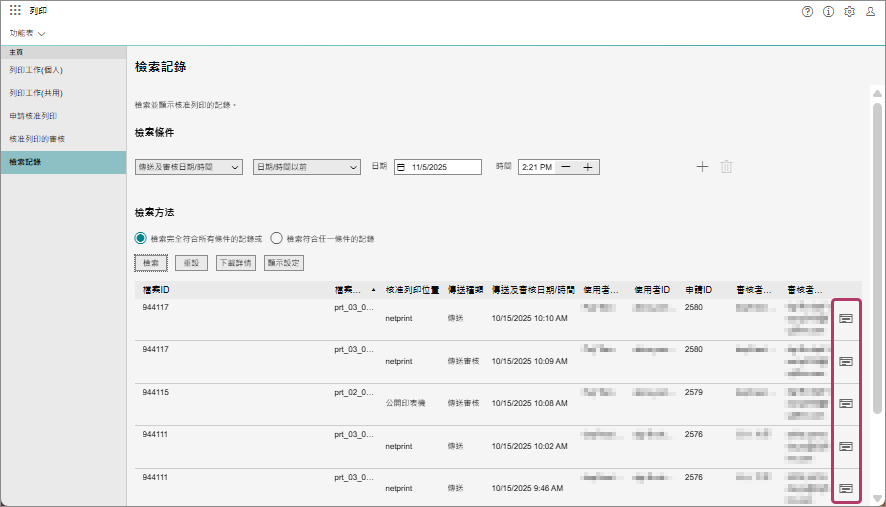Open the user account icon
Viewport: 886px width, 507px height.
[870, 11]
